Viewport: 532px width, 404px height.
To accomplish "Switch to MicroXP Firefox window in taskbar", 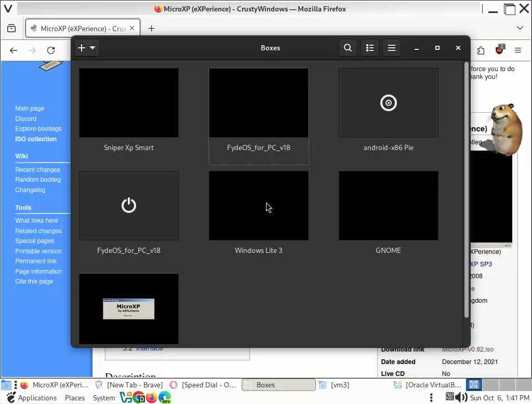I will click(54, 385).
